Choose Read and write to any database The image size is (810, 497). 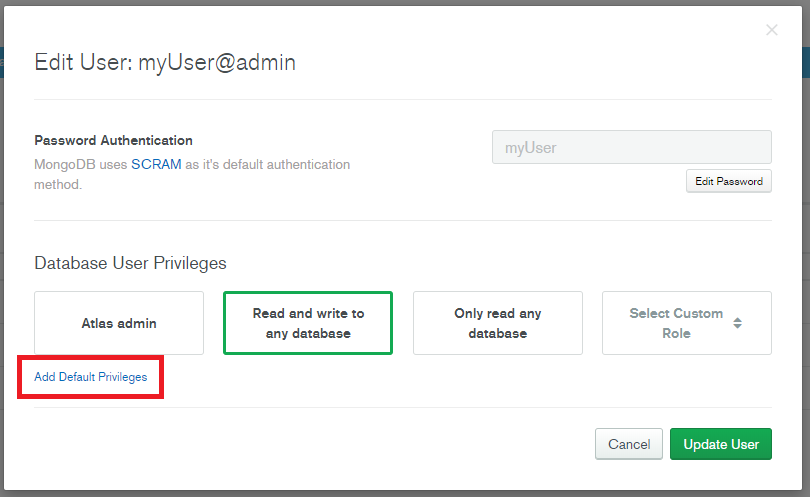pos(308,323)
